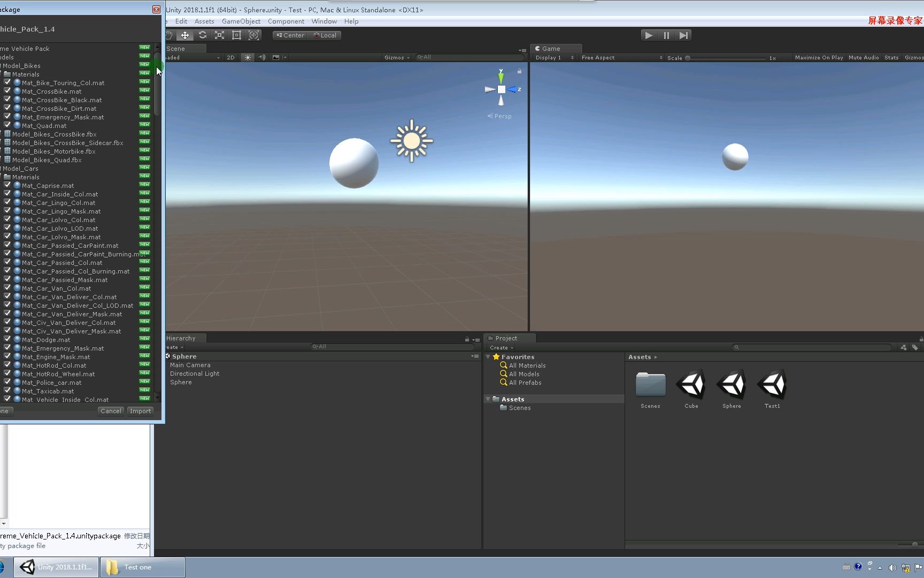Image resolution: width=924 pixels, height=578 pixels.
Task: Select the combined Transform tool
Action: [x=254, y=35]
